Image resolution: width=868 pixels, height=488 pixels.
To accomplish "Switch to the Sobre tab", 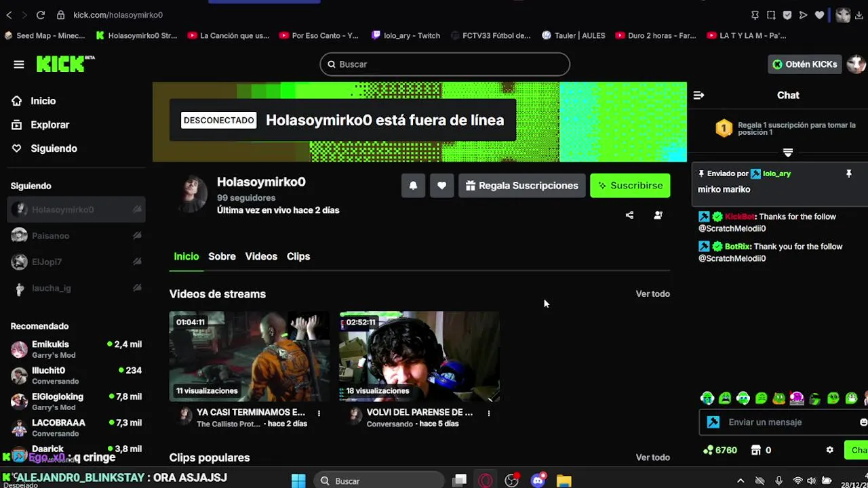I will click(x=222, y=256).
